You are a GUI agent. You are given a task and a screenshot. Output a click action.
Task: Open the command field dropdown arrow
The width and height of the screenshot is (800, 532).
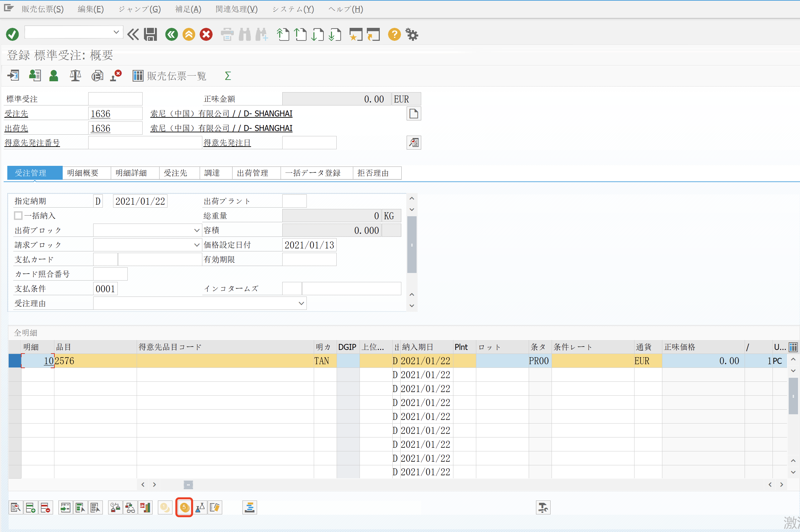tap(117, 32)
